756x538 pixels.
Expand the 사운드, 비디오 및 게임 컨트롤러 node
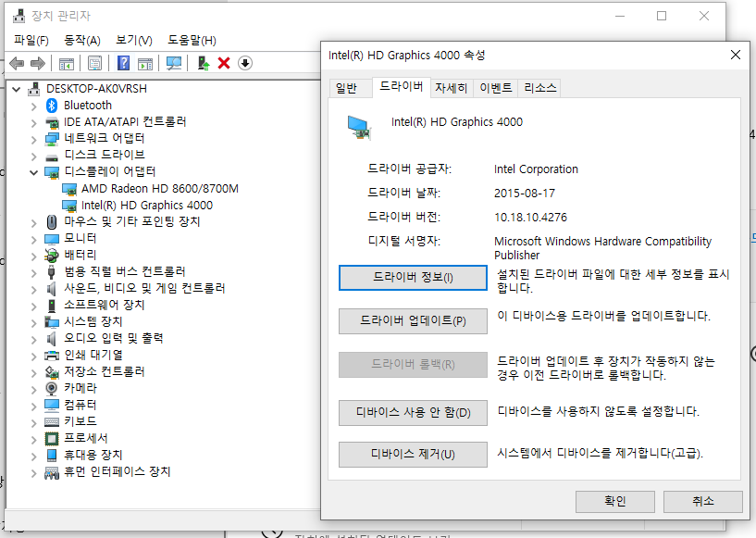(33, 290)
